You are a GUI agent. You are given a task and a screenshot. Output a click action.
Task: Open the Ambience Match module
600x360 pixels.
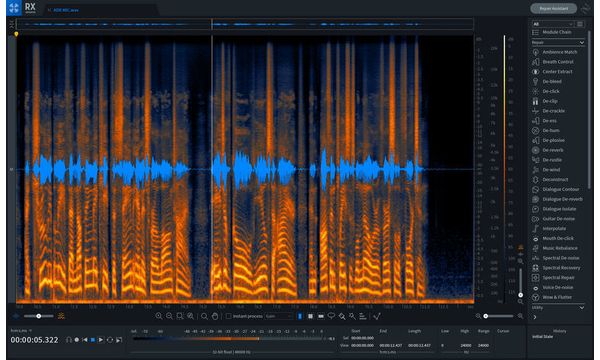(555, 52)
